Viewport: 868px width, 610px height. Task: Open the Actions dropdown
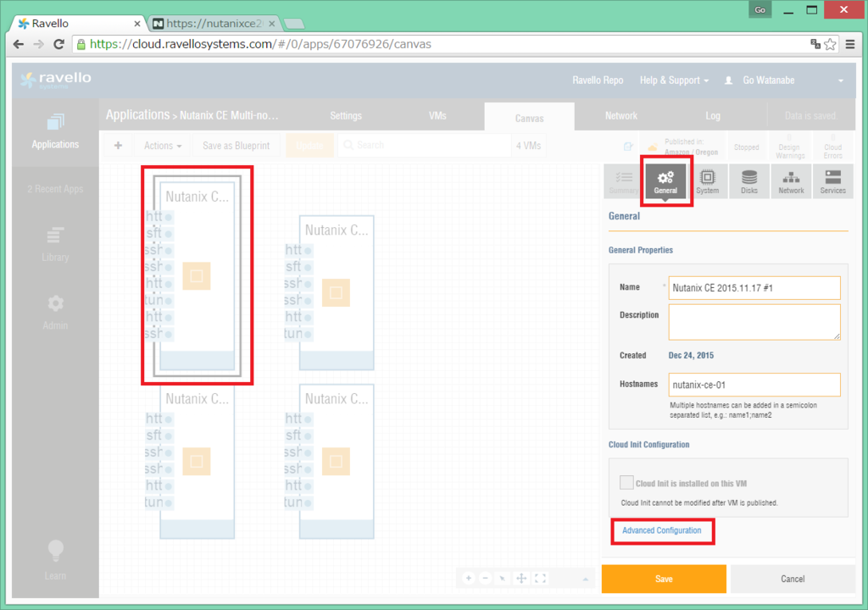163,146
